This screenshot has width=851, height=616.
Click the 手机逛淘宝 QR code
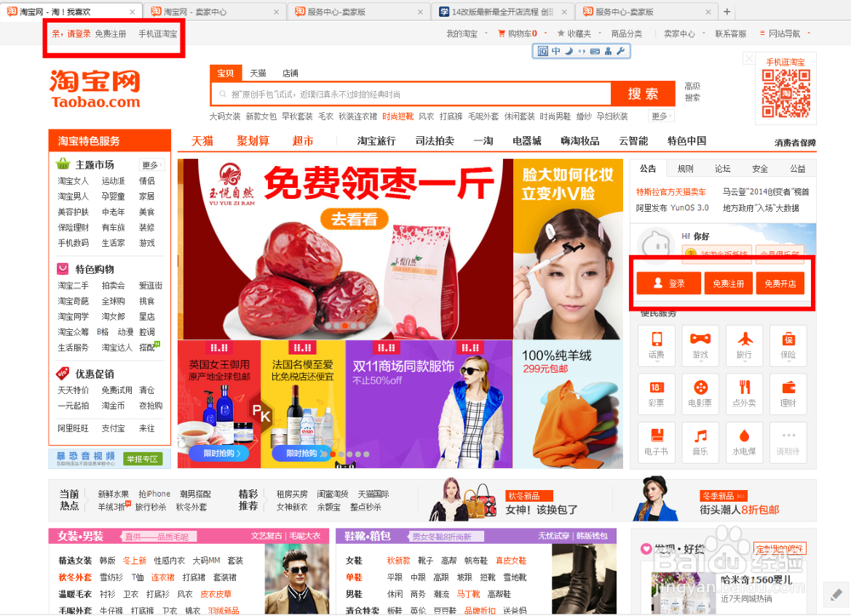[x=785, y=93]
